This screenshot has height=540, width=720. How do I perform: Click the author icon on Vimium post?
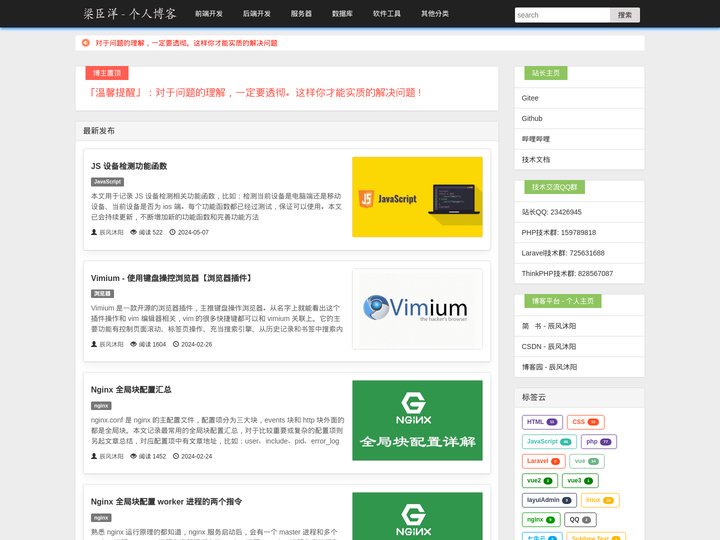[94, 344]
